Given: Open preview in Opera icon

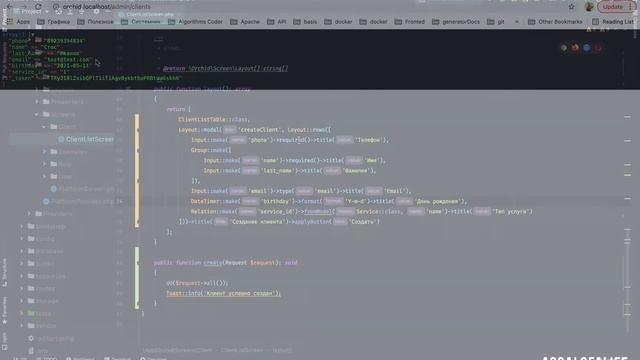Looking at the screenshot, I should (598, 48).
